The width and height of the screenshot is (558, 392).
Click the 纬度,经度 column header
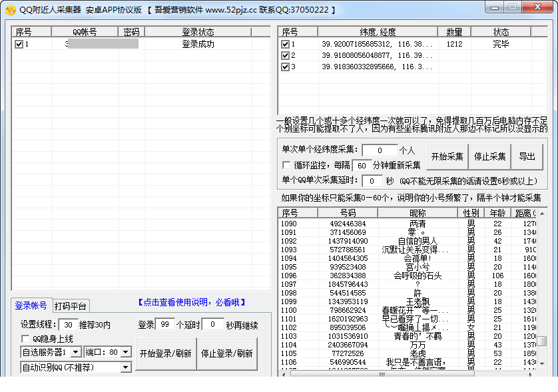pyautogui.click(x=378, y=32)
